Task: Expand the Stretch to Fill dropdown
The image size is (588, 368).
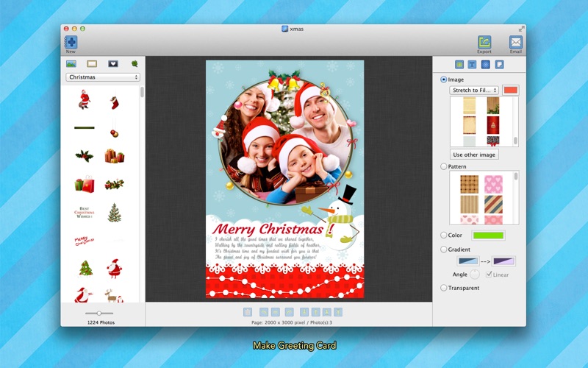Action: pyautogui.click(x=474, y=91)
